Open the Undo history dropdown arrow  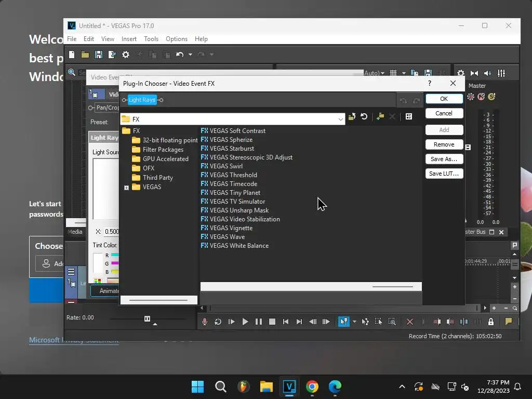click(190, 55)
